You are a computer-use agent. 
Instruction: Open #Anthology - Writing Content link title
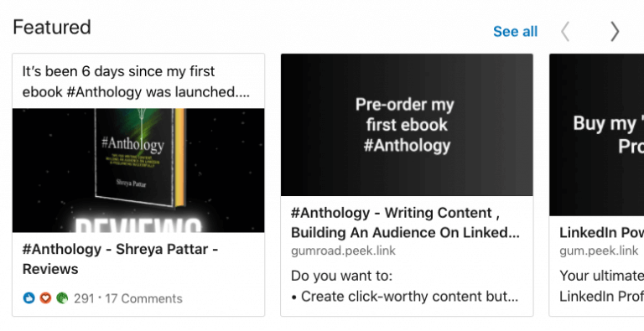click(x=405, y=223)
